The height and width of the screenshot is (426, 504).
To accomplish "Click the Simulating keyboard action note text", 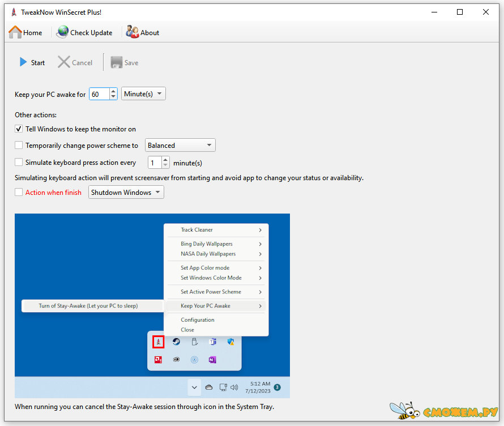I will (189, 178).
